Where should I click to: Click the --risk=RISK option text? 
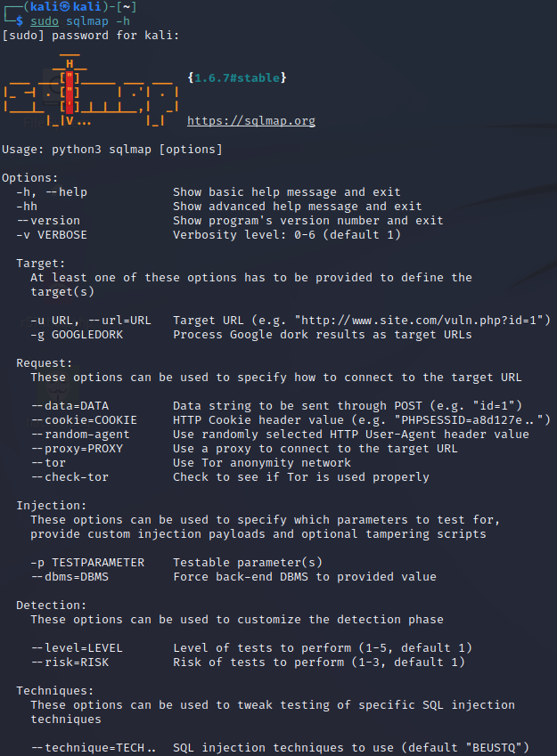pos(70,663)
